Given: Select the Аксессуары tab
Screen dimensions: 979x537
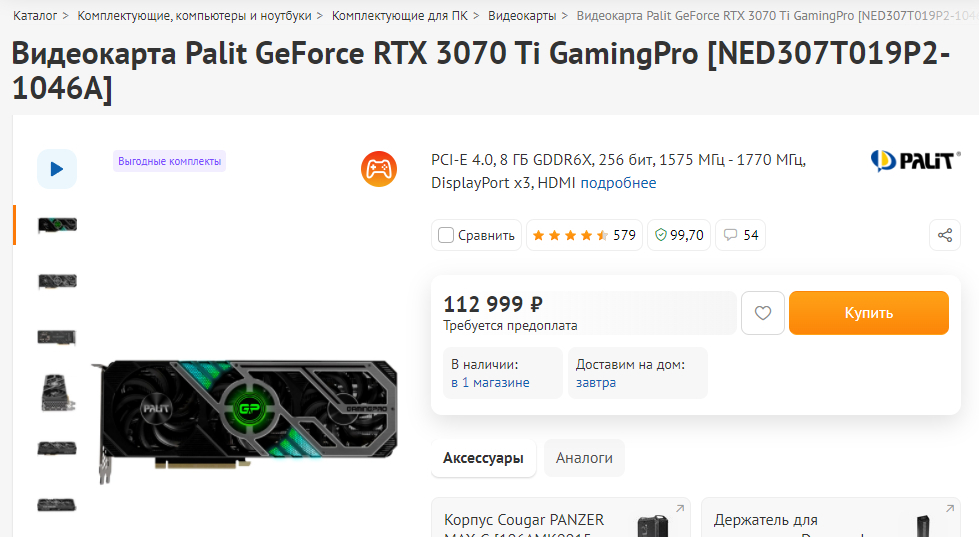Looking at the screenshot, I should (483, 458).
